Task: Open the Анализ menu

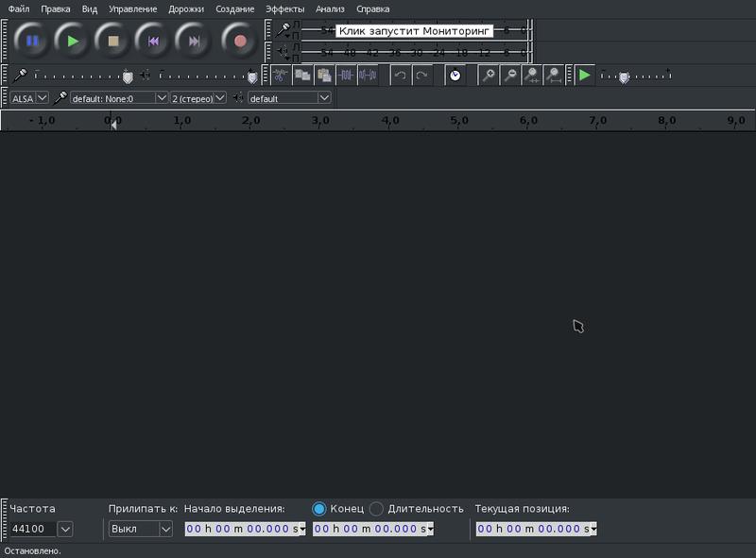Action: click(330, 9)
